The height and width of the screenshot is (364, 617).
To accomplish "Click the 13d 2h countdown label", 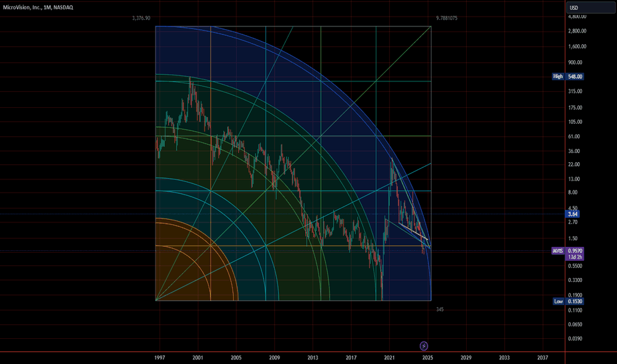I will pos(575,257).
